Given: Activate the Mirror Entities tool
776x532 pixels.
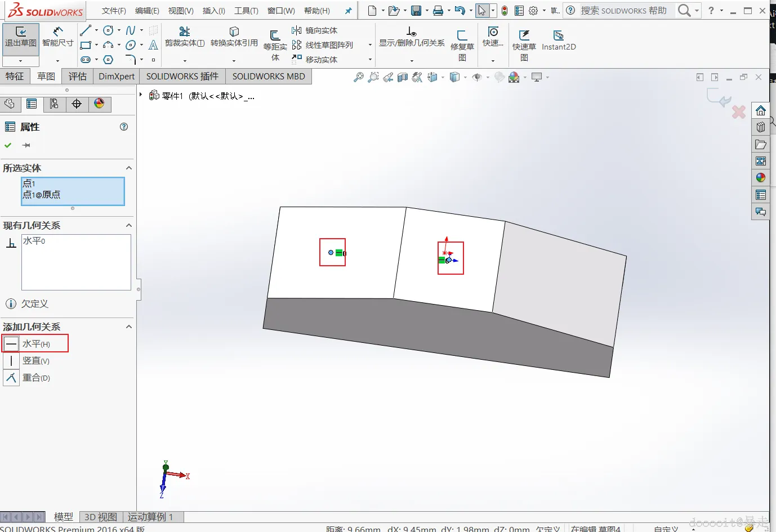Looking at the screenshot, I should pyautogui.click(x=315, y=30).
